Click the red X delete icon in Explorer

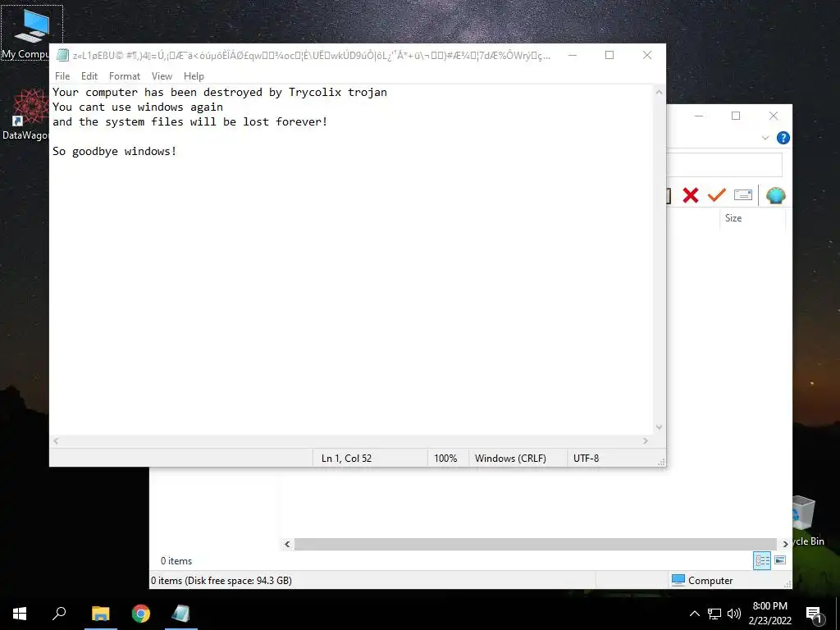click(x=691, y=195)
